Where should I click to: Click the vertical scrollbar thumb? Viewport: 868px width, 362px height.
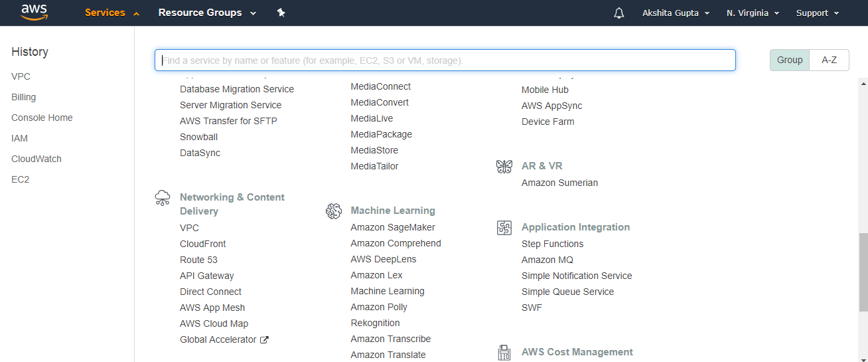[x=863, y=272]
